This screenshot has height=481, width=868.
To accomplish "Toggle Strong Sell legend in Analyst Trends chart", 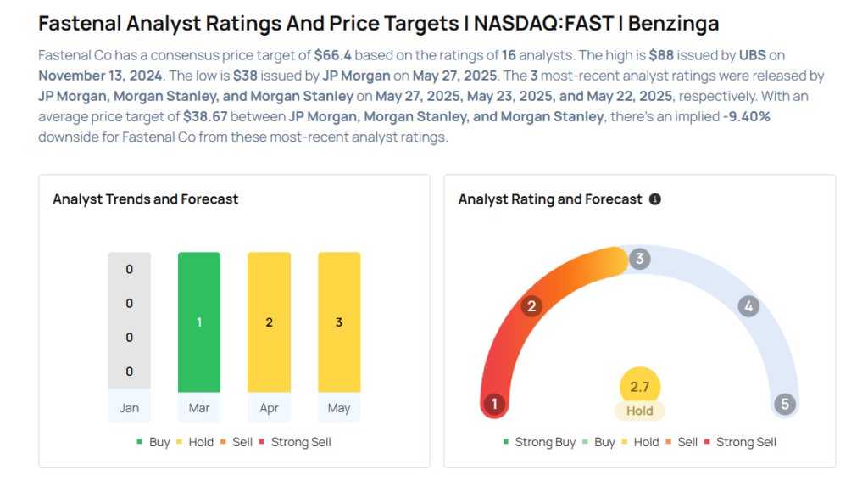I will (295, 442).
